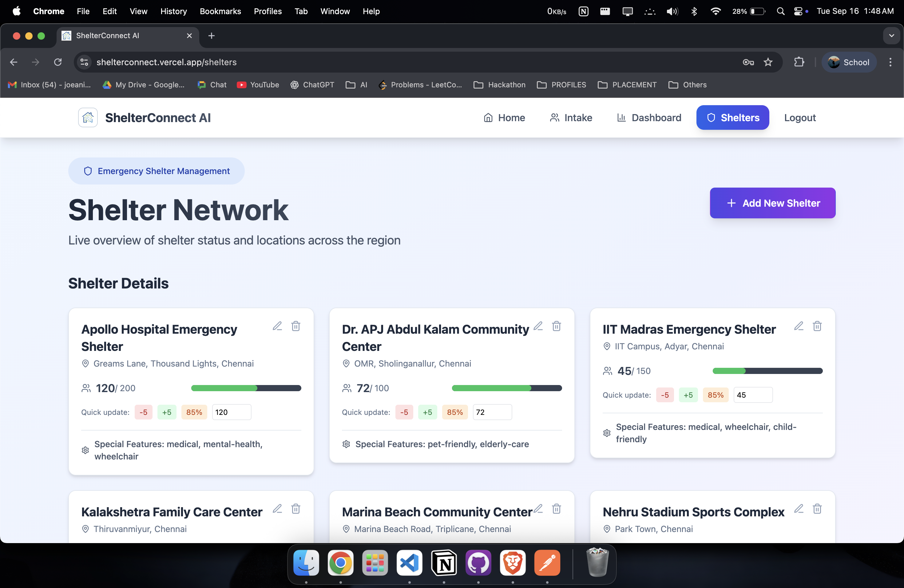The height and width of the screenshot is (588, 904).
Task: Click edit pencil on IIT Madras shelter
Action: [799, 326]
